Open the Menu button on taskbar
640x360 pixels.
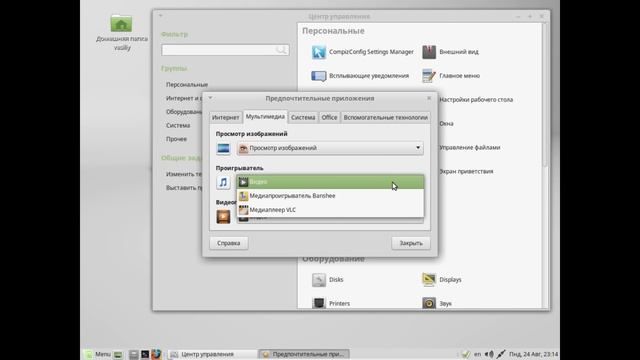pyautogui.click(x=98, y=354)
